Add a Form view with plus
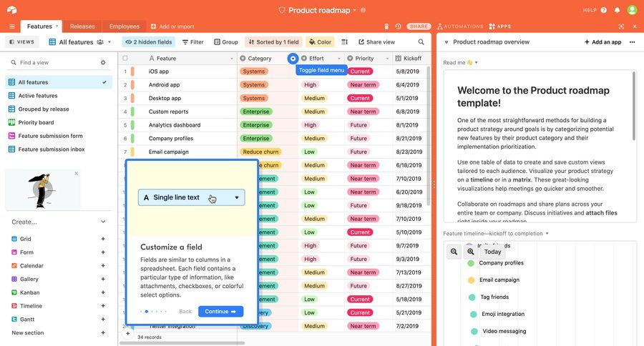 [x=103, y=252]
